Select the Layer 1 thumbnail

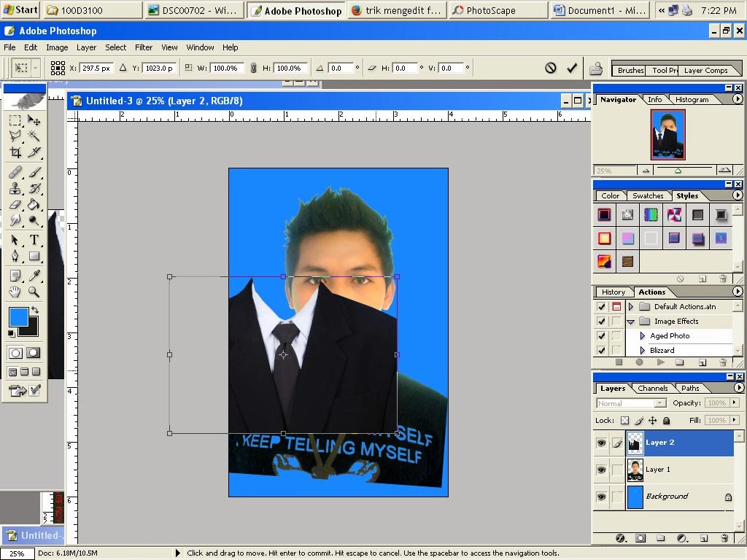[x=635, y=470]
